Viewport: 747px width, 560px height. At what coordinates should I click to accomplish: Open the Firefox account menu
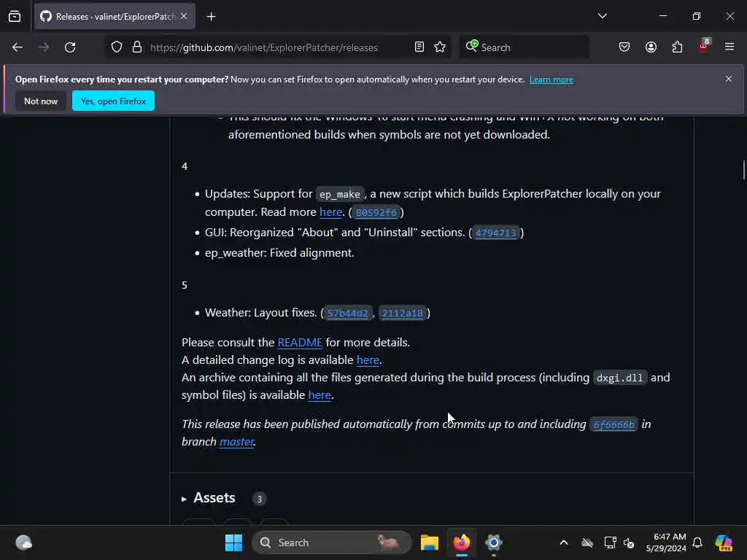click(x=651, y=47)
